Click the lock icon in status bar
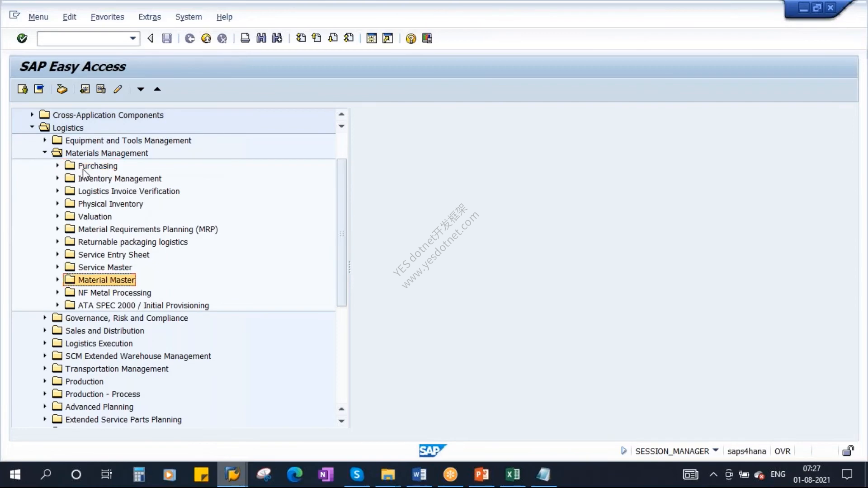The image size is (868, 488). [848, 450]
